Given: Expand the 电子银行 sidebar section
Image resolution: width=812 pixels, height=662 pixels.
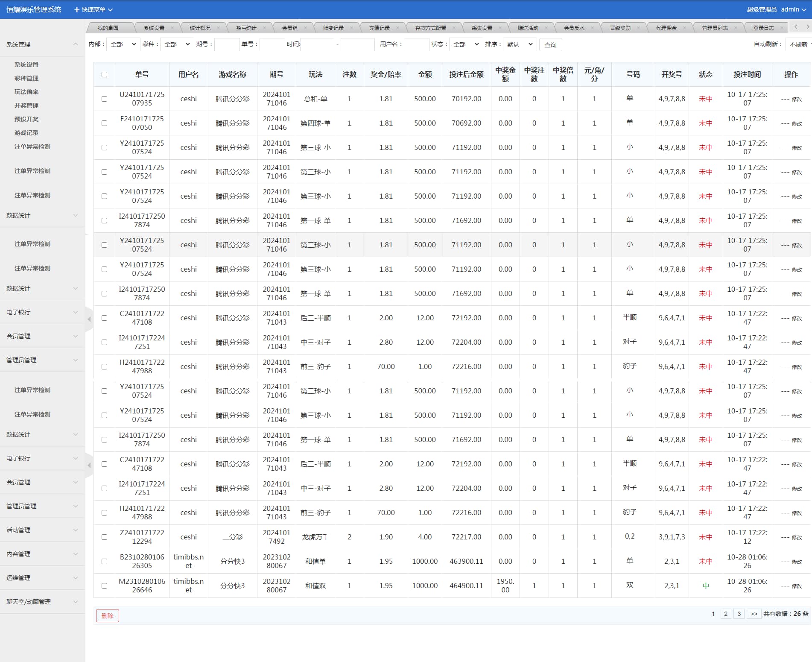Looking at the screenshot, I should coord(42,312).
